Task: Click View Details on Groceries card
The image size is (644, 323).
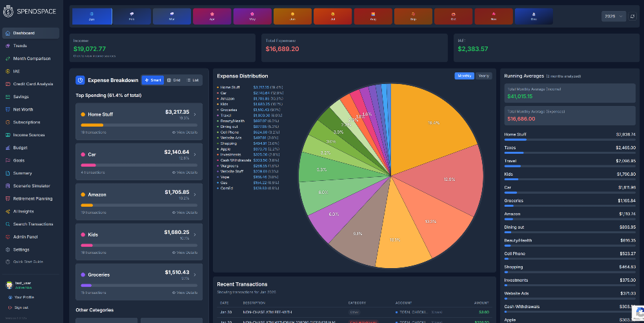Action: click(x=185, y=293)
